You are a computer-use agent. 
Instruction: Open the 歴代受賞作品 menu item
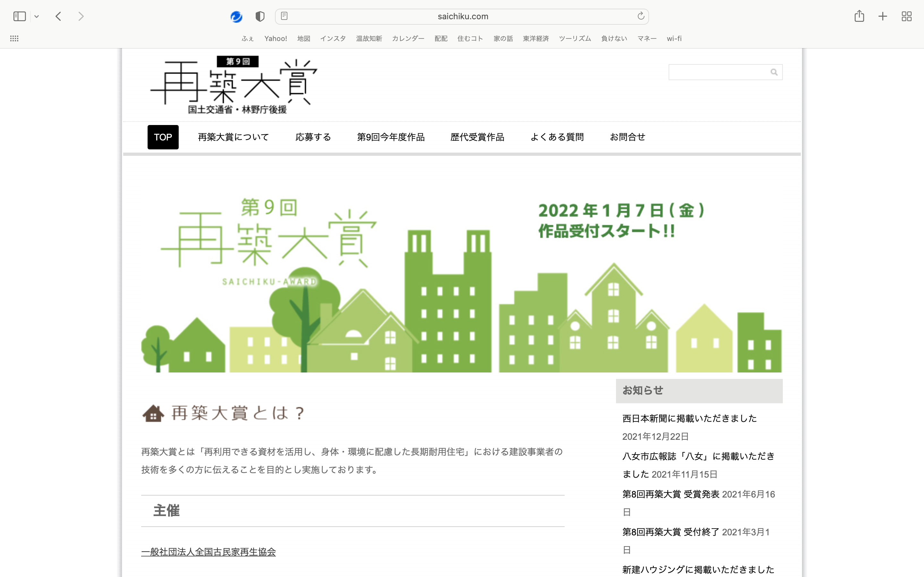pos(477,137)
